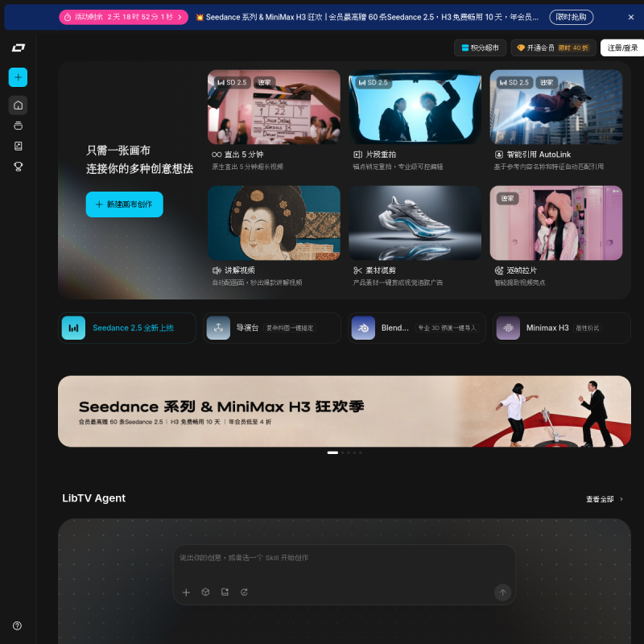Open the 智能引用 AutoLink flying thumbnail

pyautogui.click(x=556, y=107)
